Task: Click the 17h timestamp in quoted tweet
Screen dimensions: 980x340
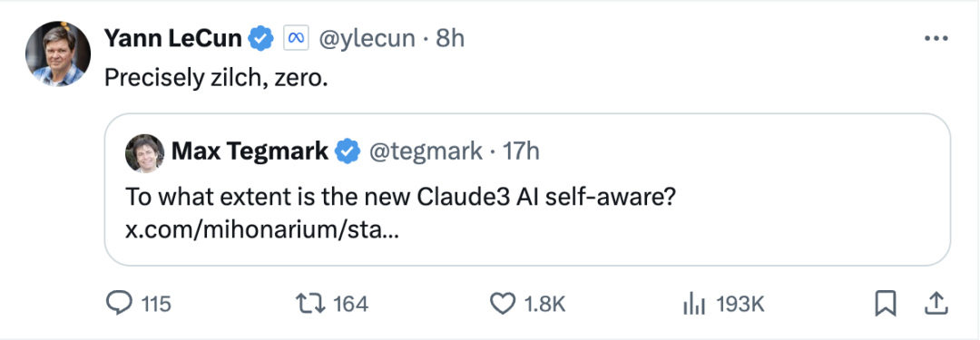Action: tap(521, 152)
